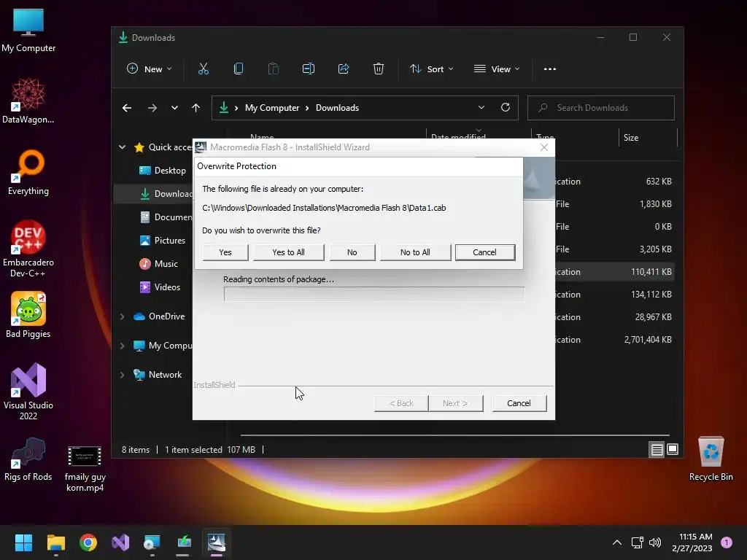Image resolution: width=747 pixels, height=560 pixels.
Task: Go back in Explorer navigation
Action: pyautogui.click(x=127, y=108)
